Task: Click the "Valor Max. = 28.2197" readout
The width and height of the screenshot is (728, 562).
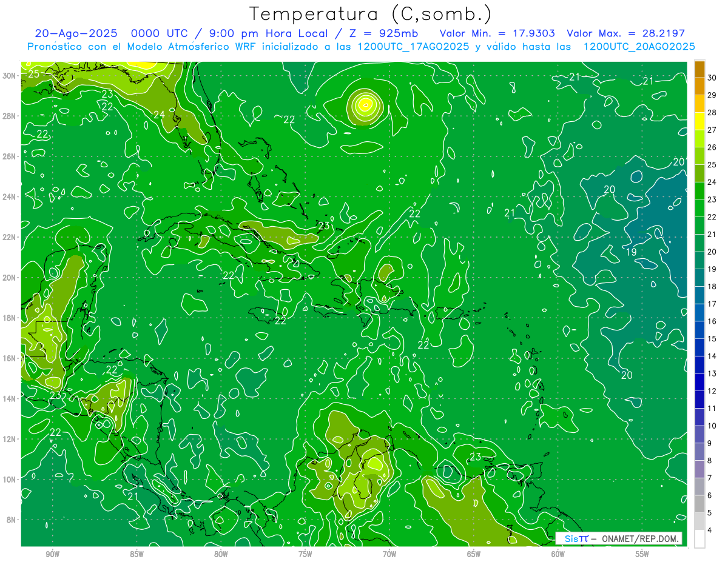Action: [x=626, y=33]
